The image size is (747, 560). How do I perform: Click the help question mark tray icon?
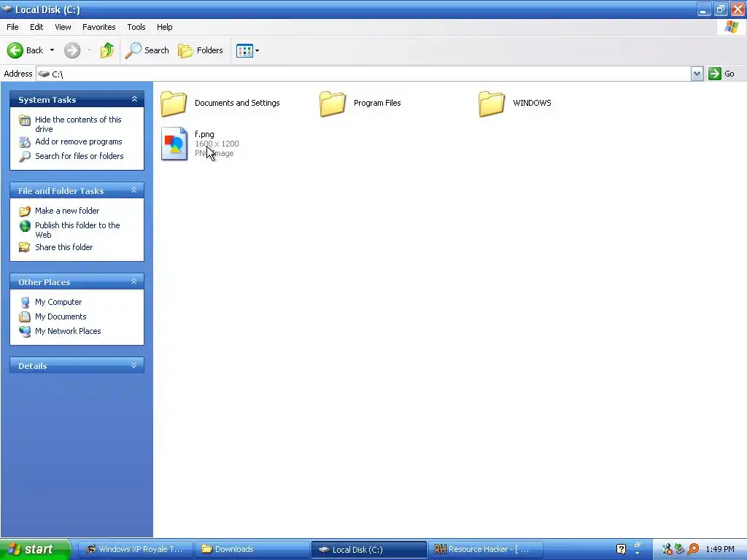click(x=622, y=549)
